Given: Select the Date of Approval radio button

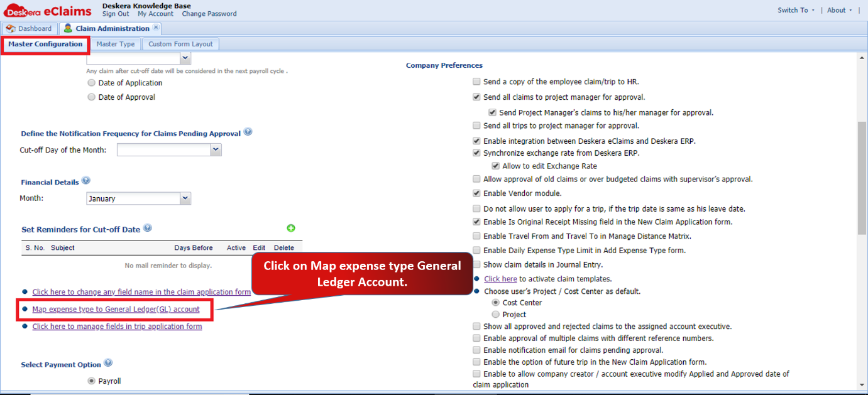Looking at the screenshot, I should [x=92, y=97].
